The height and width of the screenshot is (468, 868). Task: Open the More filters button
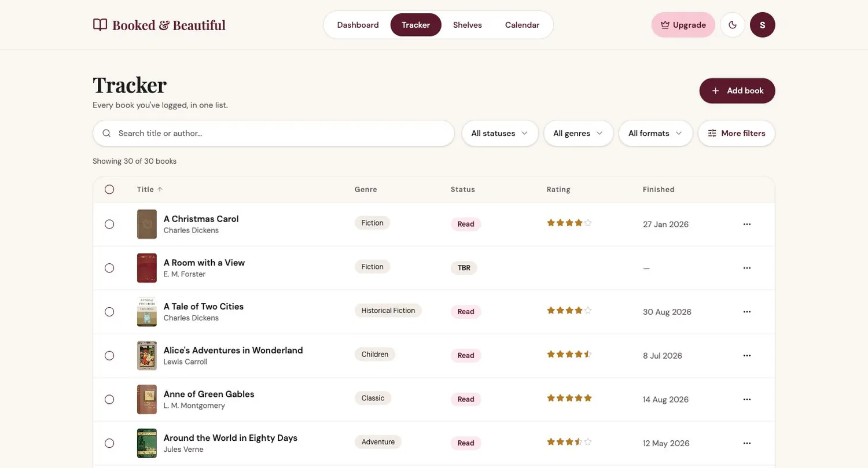pos(737,134)
